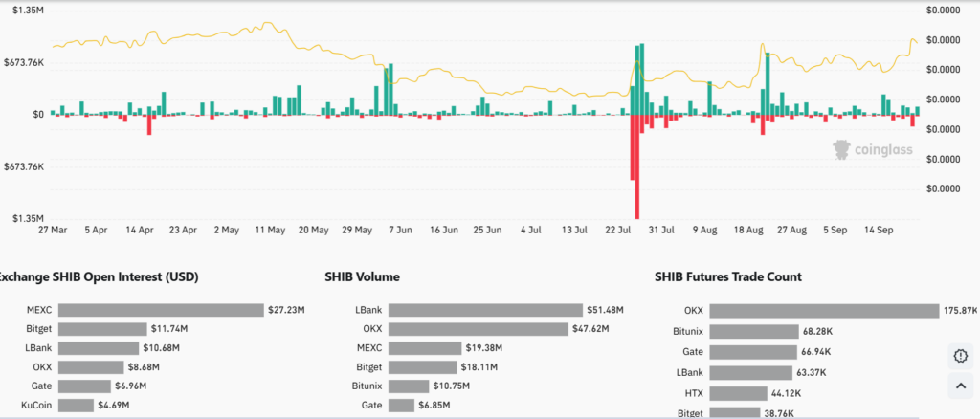Click the scroll-to-top chevron button
The width and height of the screenshot is (980, 419).
[x=961, y=386]
